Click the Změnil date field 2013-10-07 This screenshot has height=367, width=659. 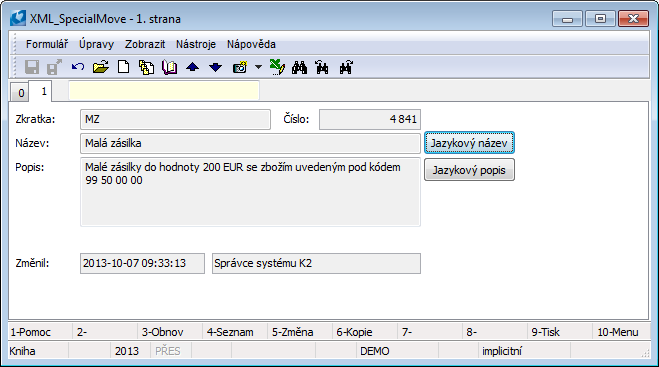142,264
